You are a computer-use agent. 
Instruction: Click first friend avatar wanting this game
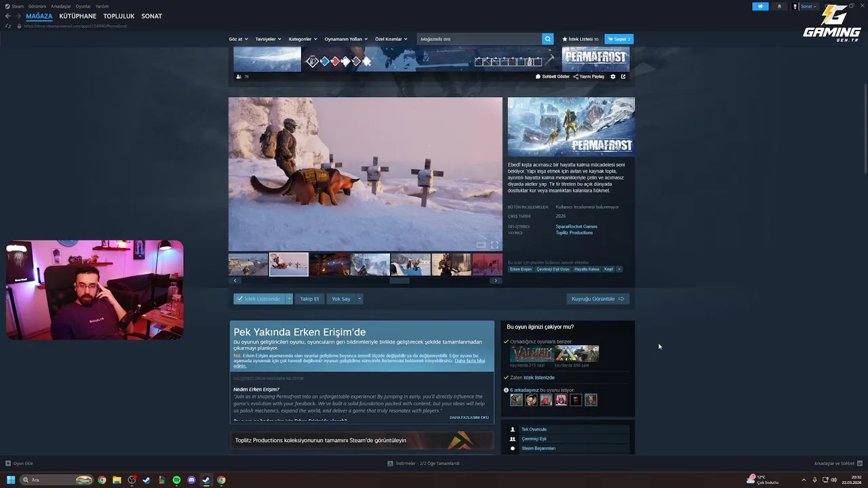(x=516, y=400)
